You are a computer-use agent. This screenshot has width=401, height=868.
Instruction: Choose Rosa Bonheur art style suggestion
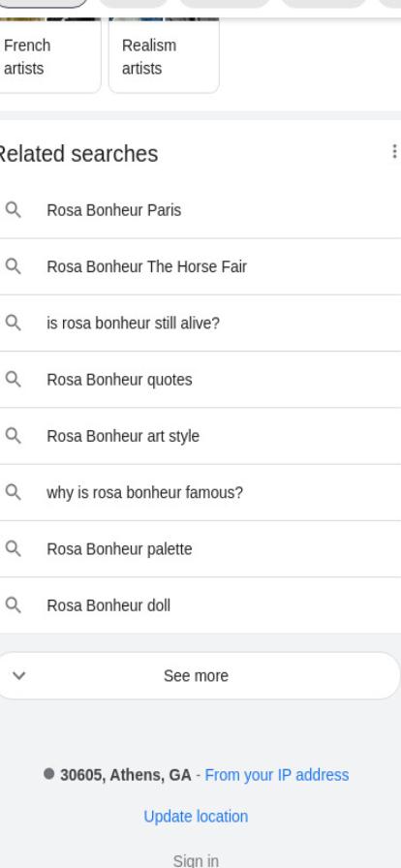pyautogui.click(x=200, y=436)
